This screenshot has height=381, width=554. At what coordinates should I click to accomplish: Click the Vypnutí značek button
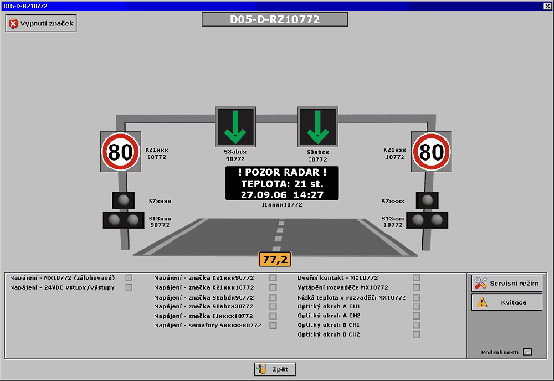pos(41,23)
